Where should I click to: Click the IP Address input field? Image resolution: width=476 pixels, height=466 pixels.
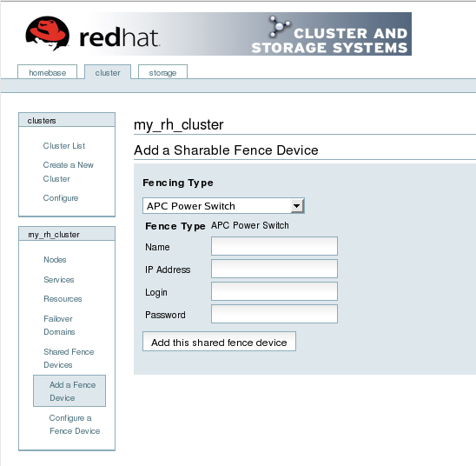point(274,269)
